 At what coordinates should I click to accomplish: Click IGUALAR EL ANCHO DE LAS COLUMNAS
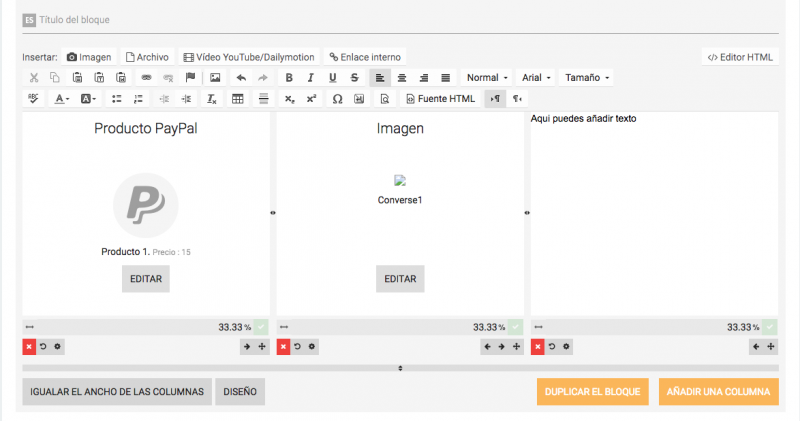tap(117, 391)
